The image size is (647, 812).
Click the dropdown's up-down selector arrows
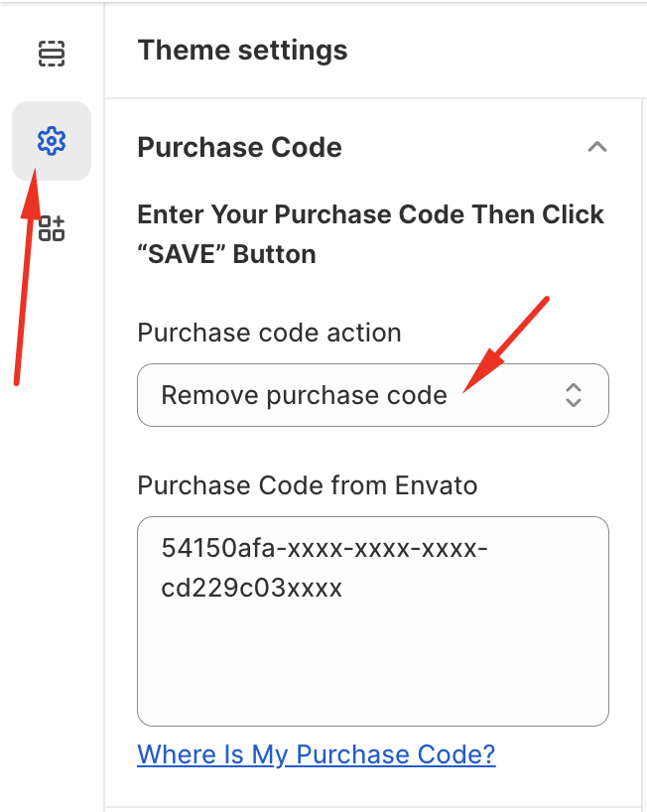point(573,395)
